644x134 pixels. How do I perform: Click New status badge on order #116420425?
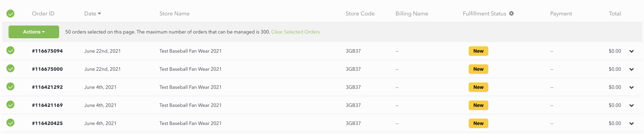[478, 123]
